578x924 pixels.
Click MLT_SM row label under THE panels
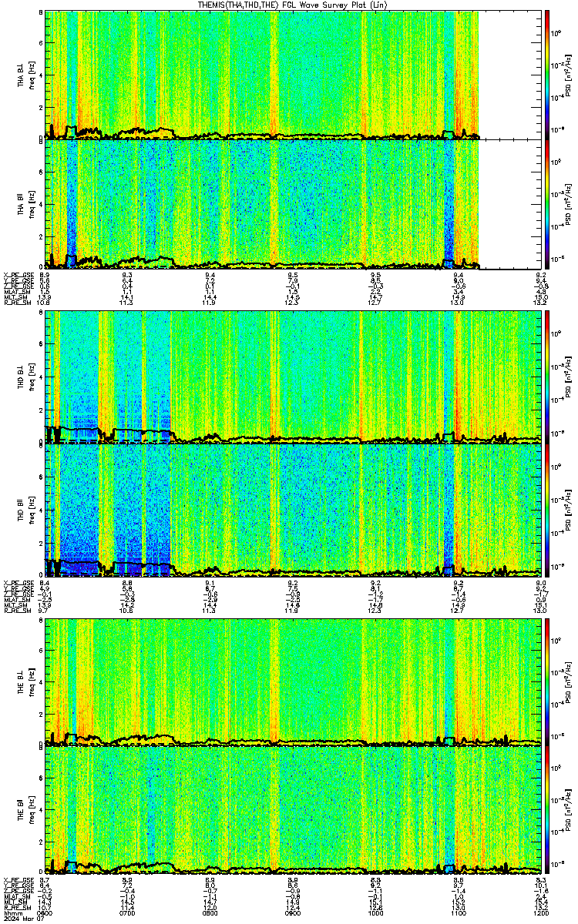[15, 902]
